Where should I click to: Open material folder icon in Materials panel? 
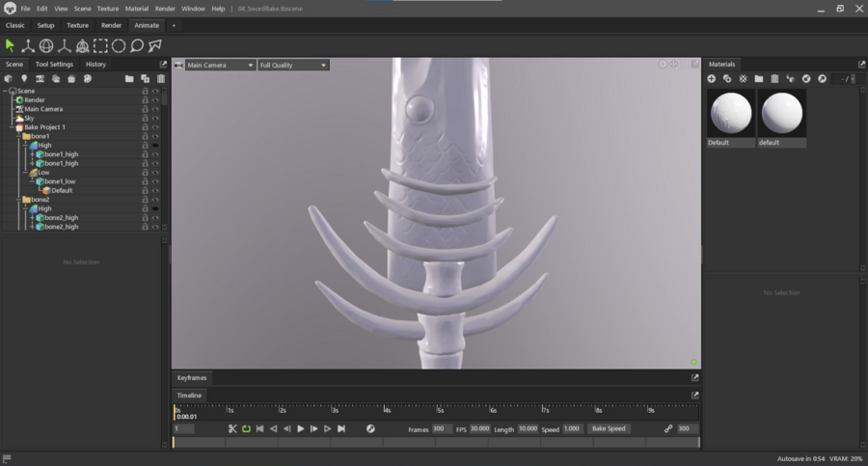(759, 79)
